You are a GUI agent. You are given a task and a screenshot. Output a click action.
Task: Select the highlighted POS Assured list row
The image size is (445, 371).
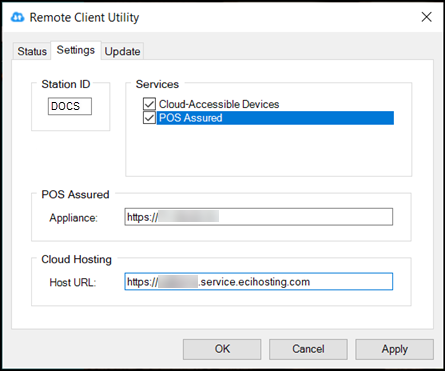[x=275, y=118]
